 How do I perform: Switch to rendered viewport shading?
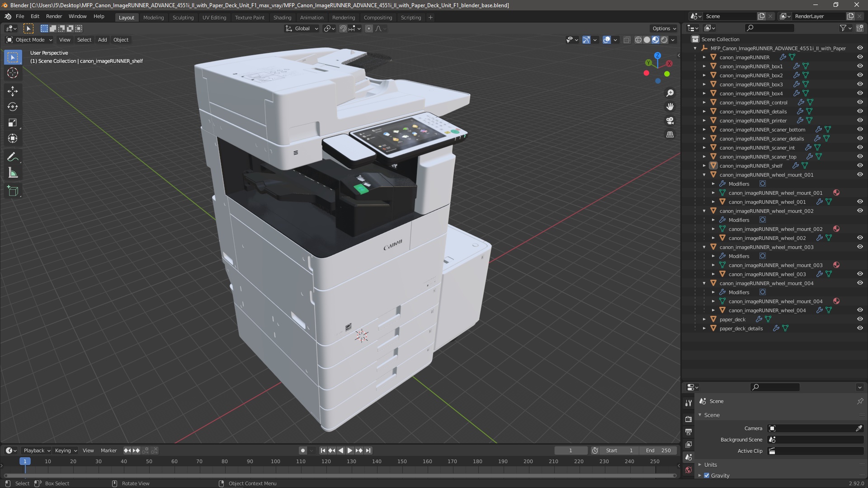664,40
